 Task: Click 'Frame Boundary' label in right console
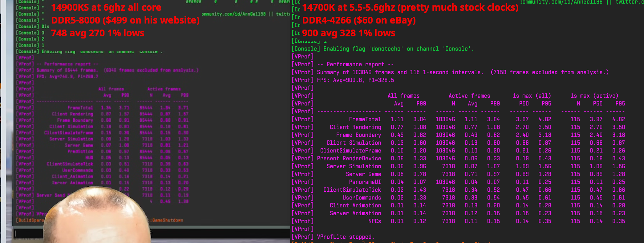359,135
